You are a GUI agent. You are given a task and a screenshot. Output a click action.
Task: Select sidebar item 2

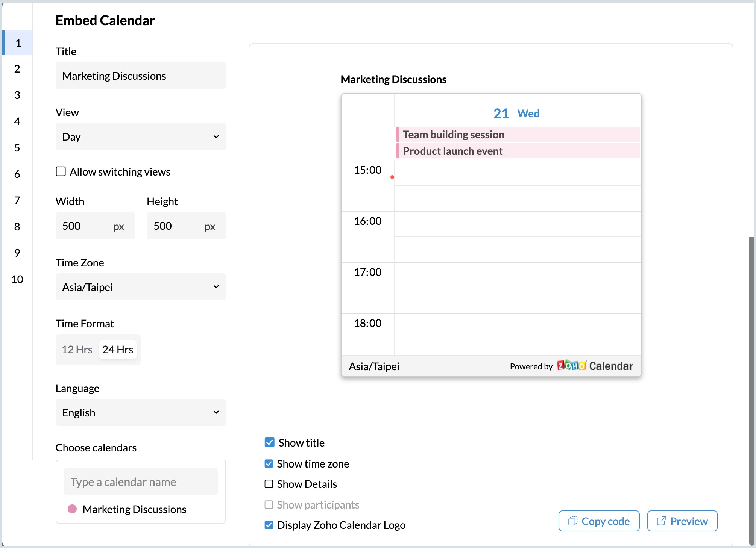[x=18, y=69]
